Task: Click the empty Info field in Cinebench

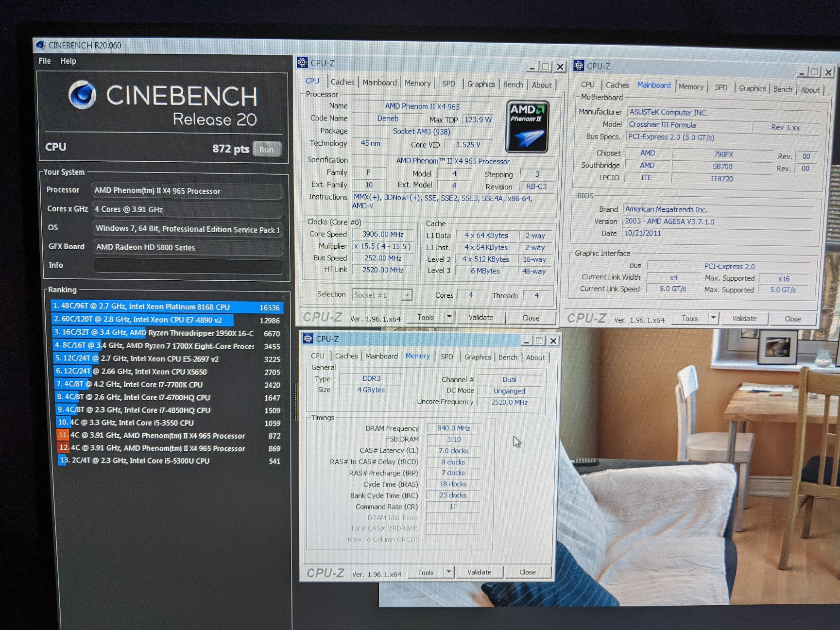Action: 188,266
